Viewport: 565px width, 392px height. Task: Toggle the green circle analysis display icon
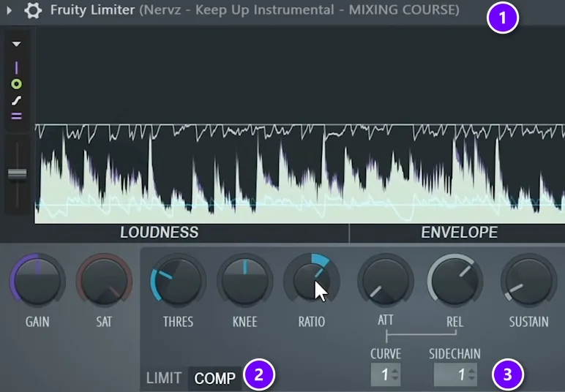tap(16, 84)
